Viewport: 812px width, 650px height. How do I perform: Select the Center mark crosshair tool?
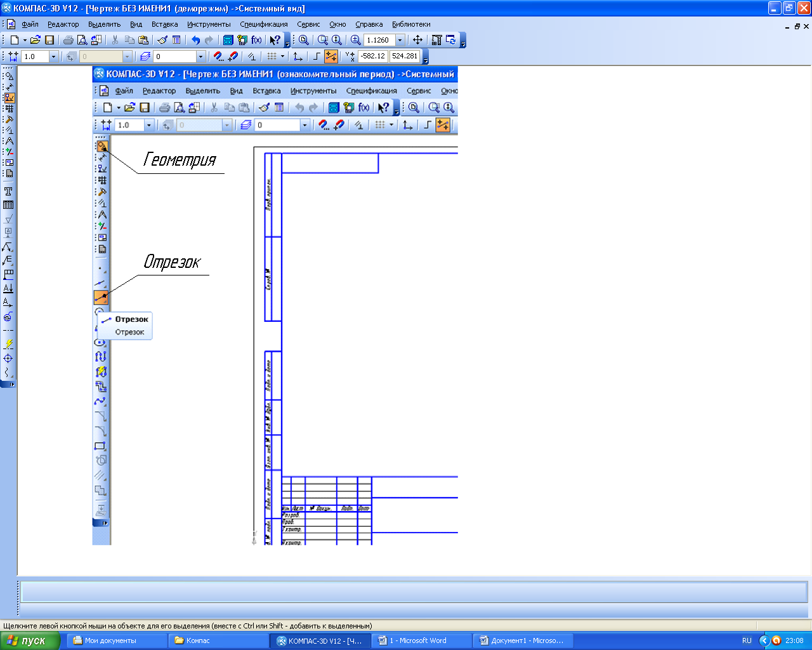[x=8, y=359]
